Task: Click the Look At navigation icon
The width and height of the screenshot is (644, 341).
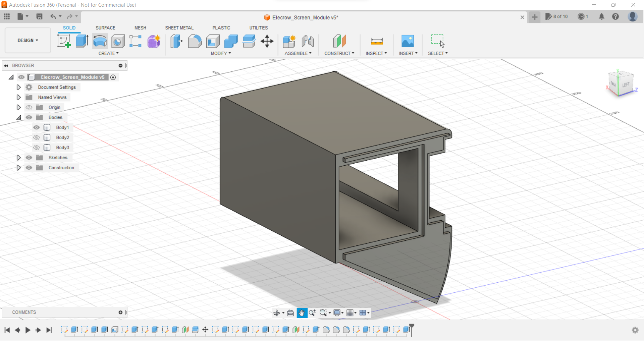Action: [x=290, y=313]
